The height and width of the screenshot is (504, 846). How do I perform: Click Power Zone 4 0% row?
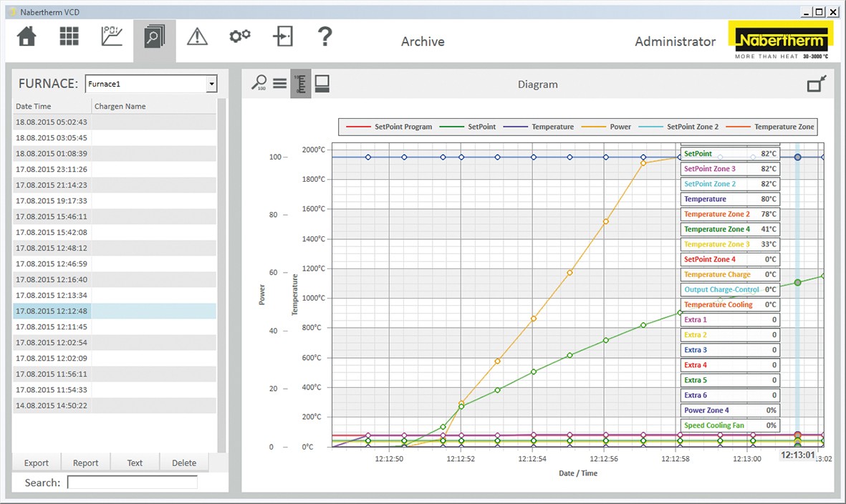pos(730,410)
